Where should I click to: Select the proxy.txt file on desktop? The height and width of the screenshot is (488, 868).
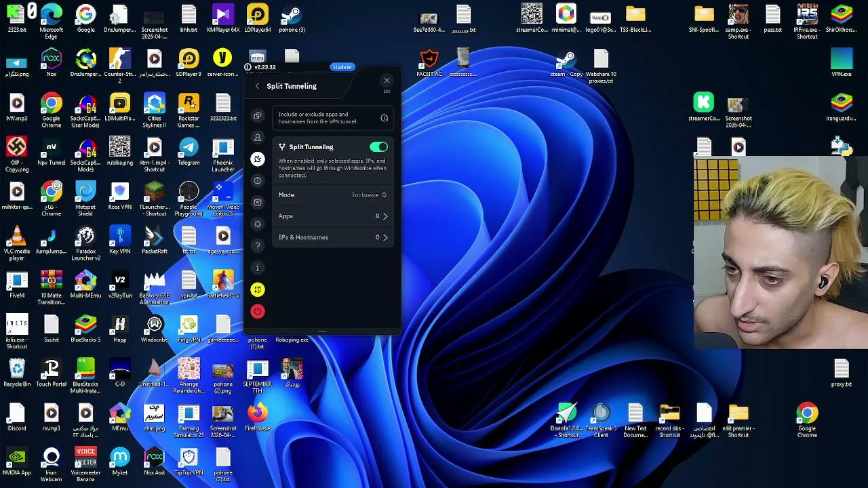[842, 372]
